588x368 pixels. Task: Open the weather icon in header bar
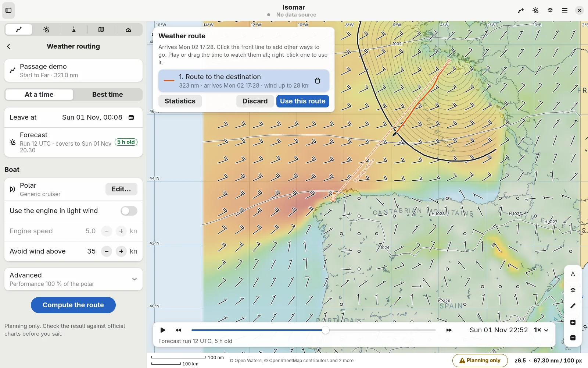tap(535, 10)
